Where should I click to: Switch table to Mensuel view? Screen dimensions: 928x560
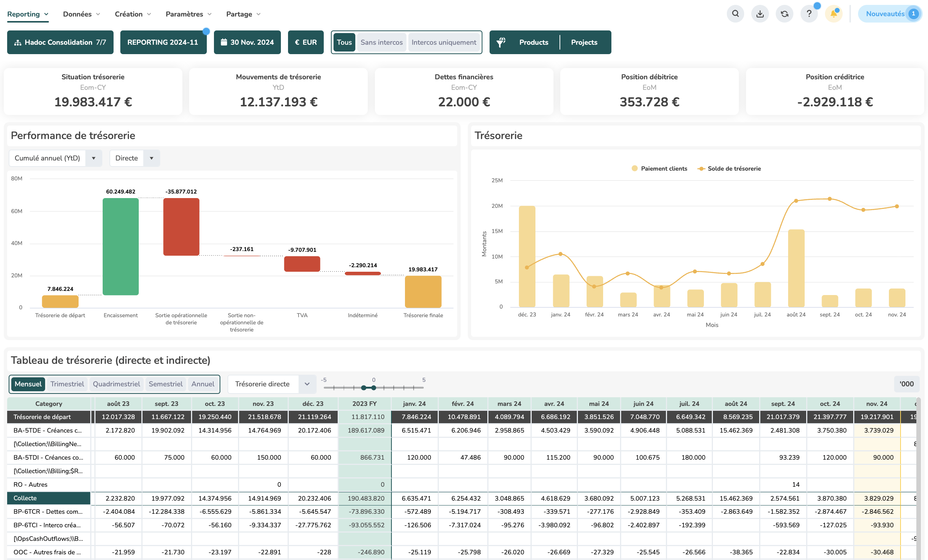28,384
